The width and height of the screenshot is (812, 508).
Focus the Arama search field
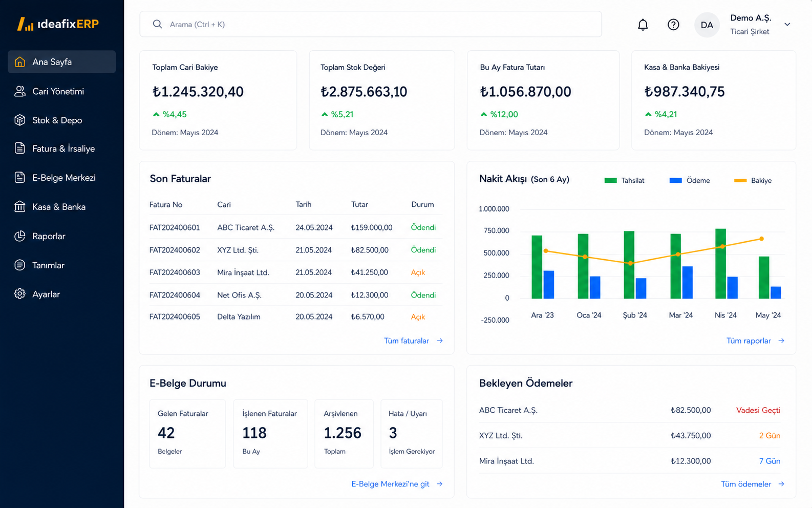click(x=371, y=24)
